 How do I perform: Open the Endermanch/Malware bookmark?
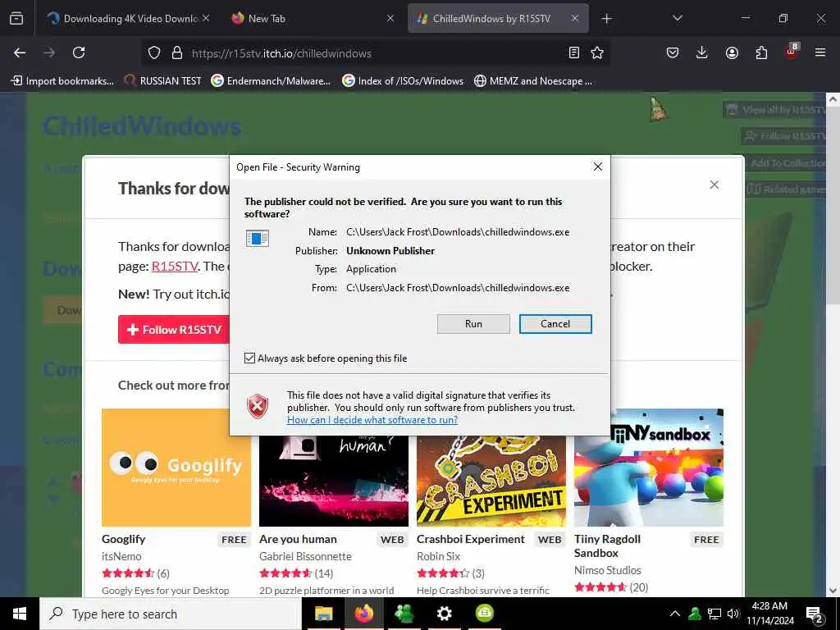271,81
